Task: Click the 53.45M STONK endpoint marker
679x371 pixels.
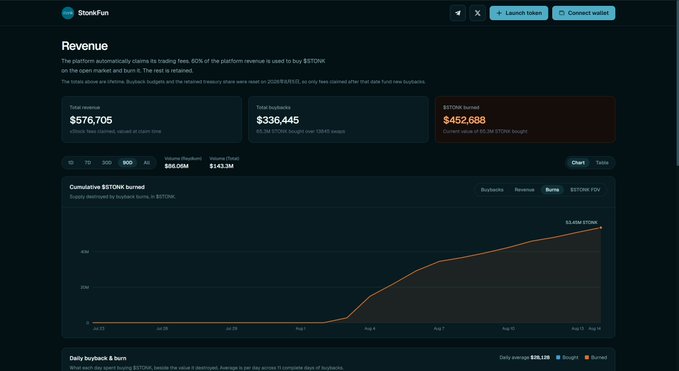Action: (x=601, y=228)
